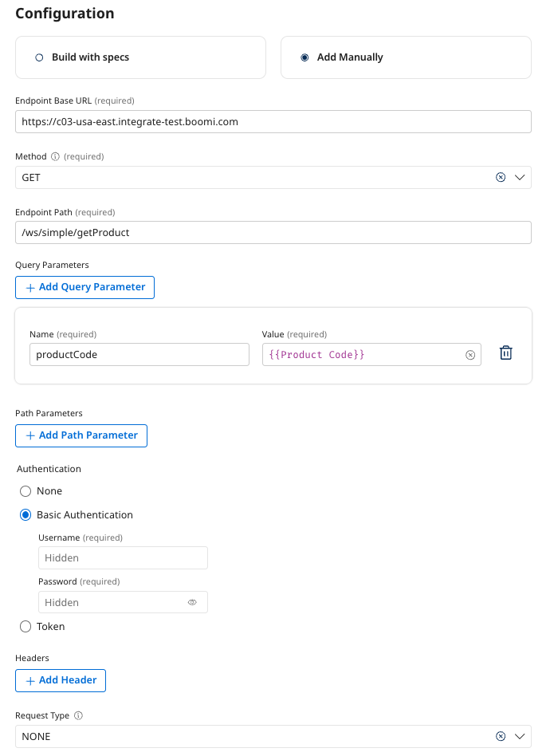Clear the GET method selection
The width and height of the screenshot is (550, 756).
pos(501,177)
